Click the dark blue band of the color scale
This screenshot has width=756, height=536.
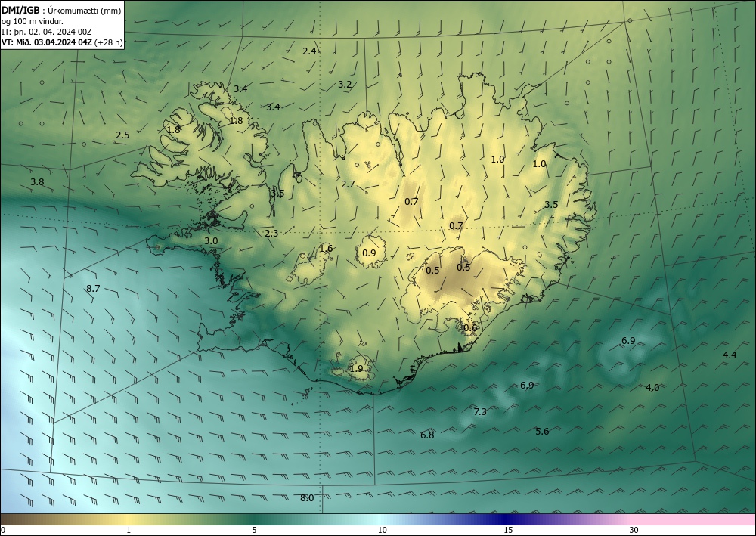(503, 519)
